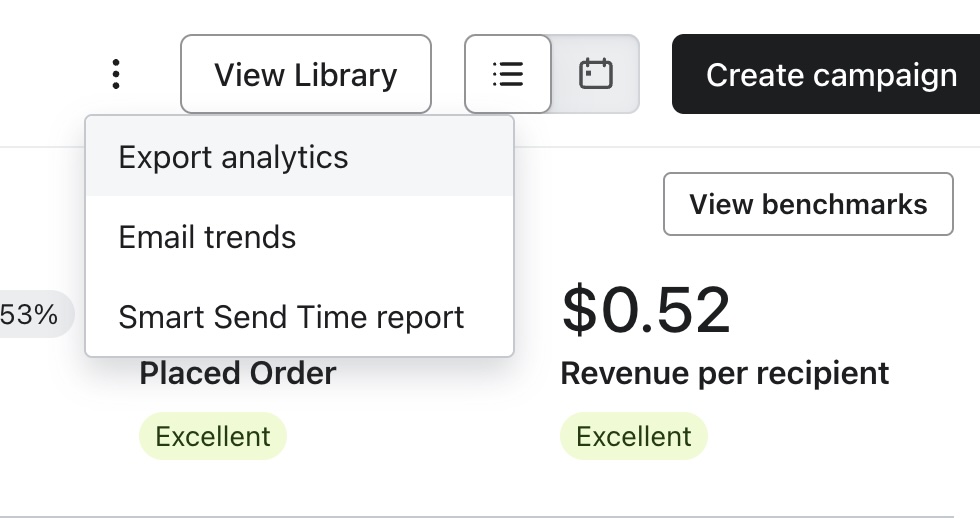Open Smart Send Time report
Image resolution: width=980 pixels, height=518 pixels.
point(291,317)
